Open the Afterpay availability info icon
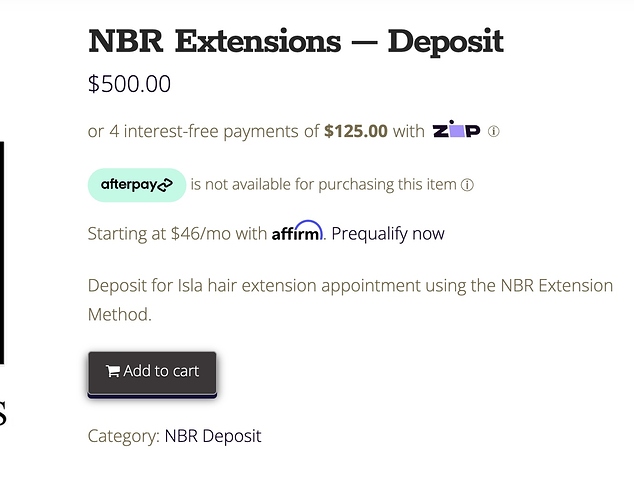This screenshot has height=500, width=634. [467, 185]
